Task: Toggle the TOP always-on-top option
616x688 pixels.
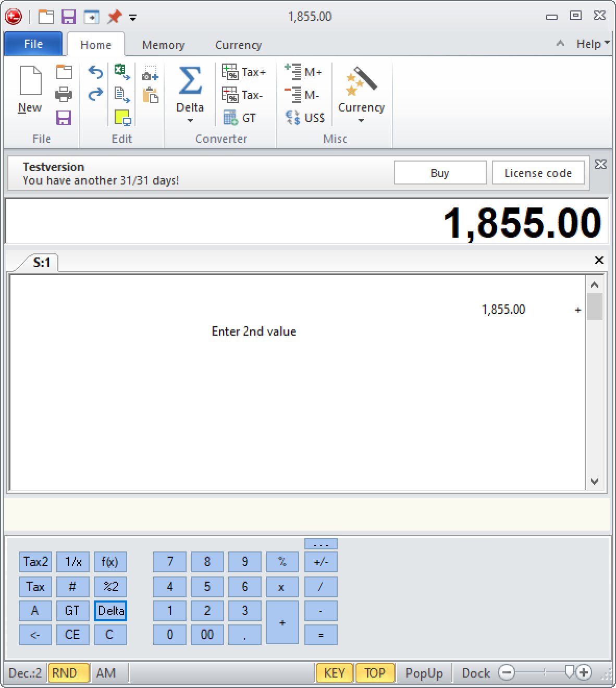Action: pos(375,673)
